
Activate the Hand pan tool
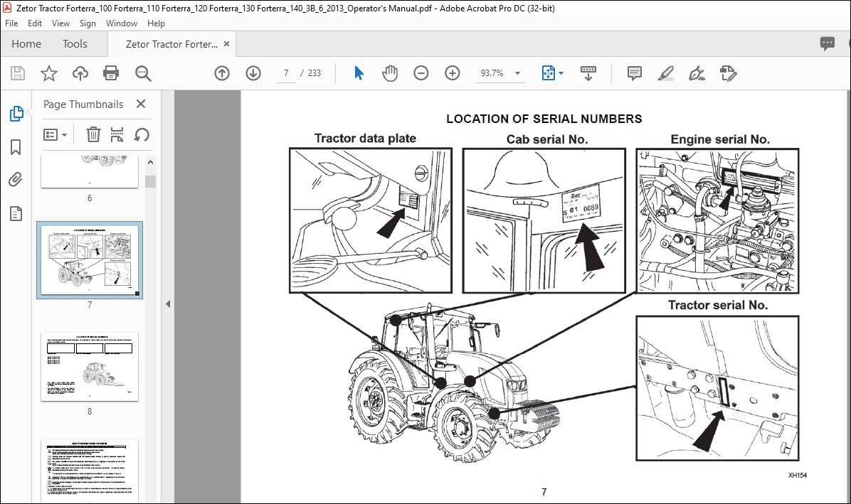click(x=390, y=73)
